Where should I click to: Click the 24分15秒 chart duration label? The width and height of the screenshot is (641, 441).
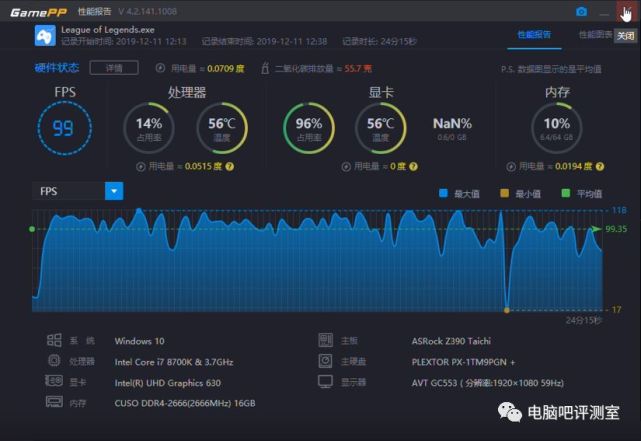pos(584,320)
